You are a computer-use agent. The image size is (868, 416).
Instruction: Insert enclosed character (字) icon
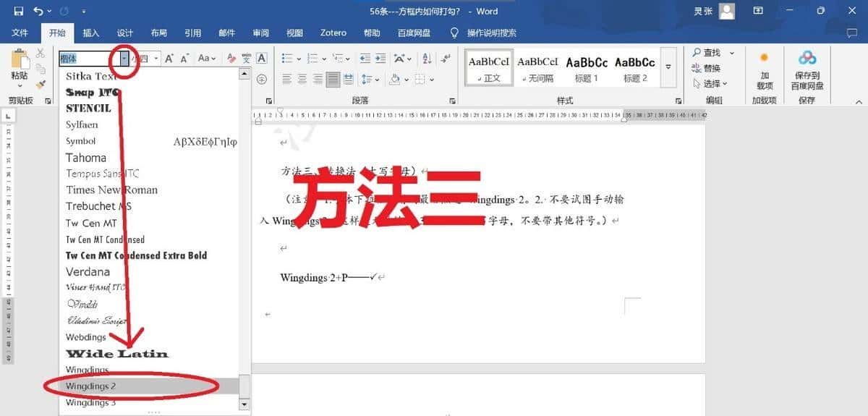[x=262, y=79]
